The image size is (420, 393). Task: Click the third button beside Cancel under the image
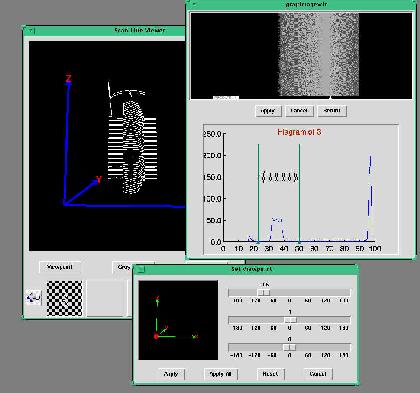(x=332, y=111)
